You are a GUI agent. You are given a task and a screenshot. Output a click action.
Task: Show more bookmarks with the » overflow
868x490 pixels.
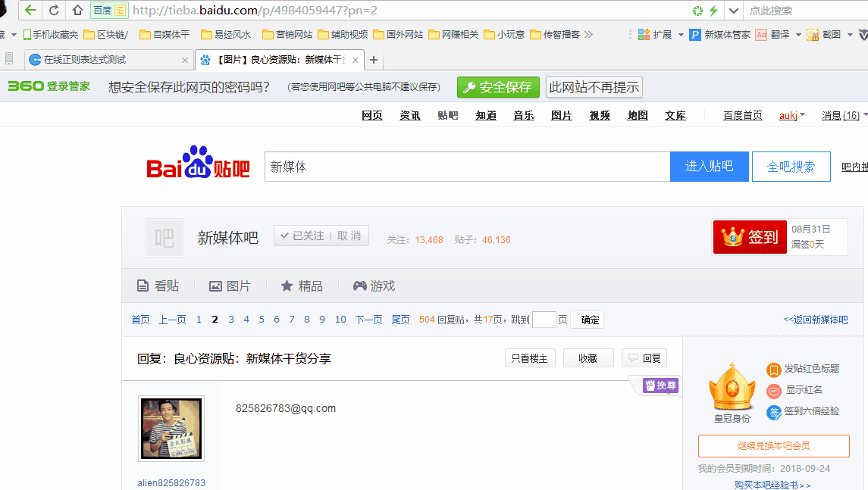pos(588,35)
